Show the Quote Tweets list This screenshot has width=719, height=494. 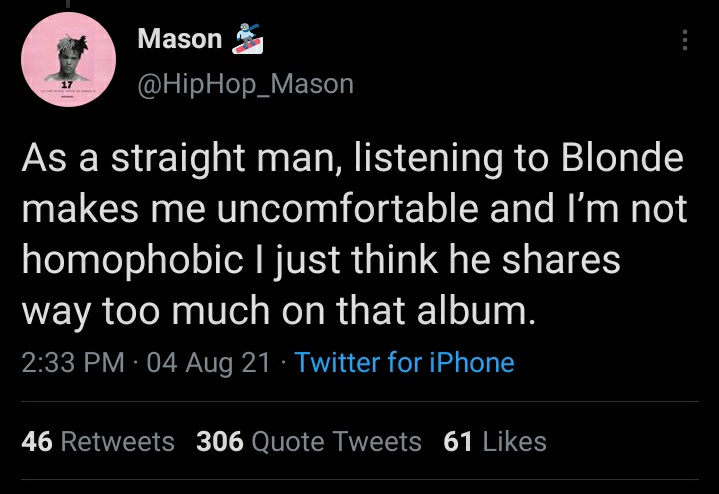tap(337, 441)
